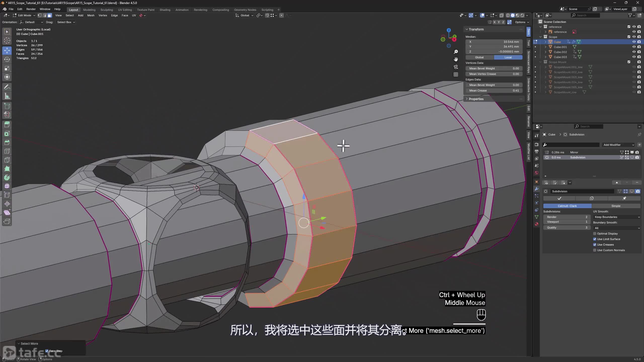Adjust the Mean Crease slider field
The image size is (644, 362).
(494, 90)
